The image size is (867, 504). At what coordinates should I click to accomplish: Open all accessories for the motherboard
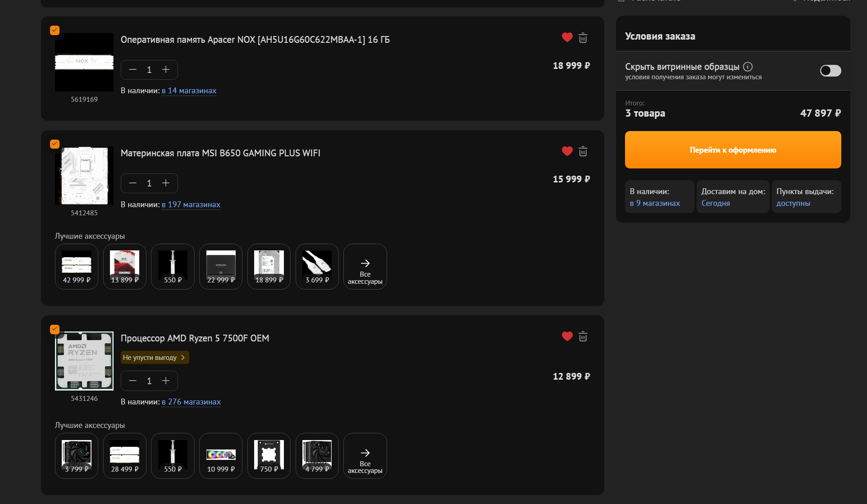pos(365,267)
